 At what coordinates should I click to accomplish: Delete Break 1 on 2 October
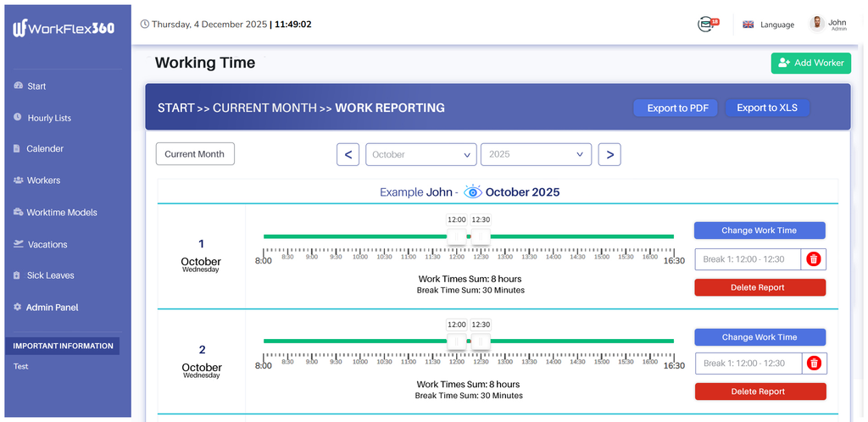click(814, 364)
